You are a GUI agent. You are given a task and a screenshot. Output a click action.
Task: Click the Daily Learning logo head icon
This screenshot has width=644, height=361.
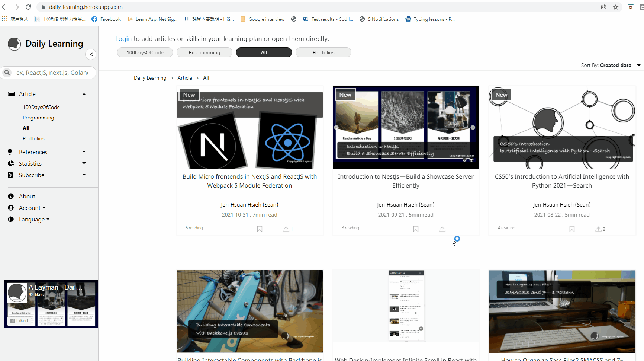point(14,44)
